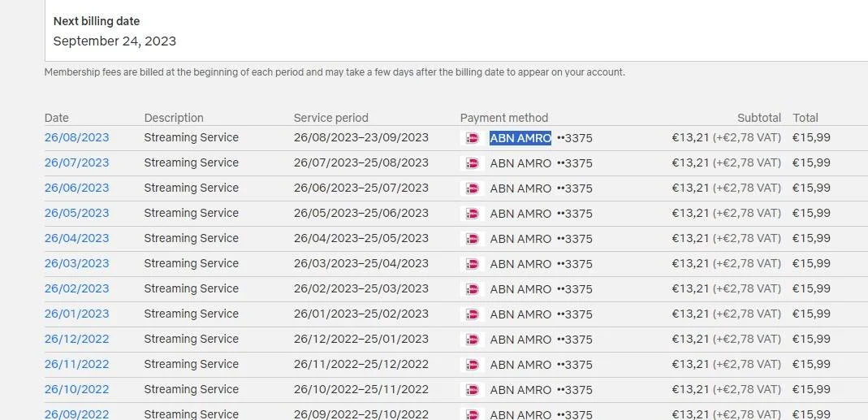
Task: Click the highlighted ABN AMRO text
Action: (x=520, y=138)
